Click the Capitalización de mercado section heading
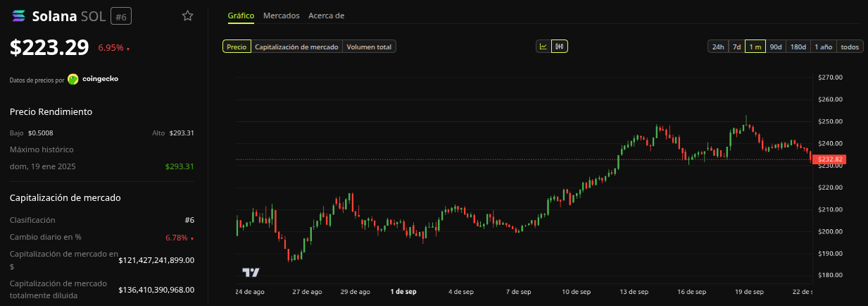868x306 pixels. tap(65, 197)
